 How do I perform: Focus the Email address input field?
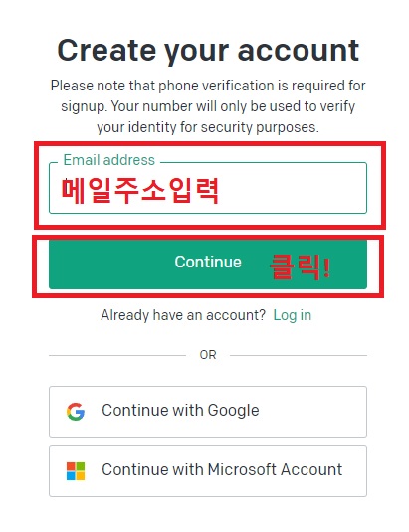pyautogui.click(x=208, y=188)
